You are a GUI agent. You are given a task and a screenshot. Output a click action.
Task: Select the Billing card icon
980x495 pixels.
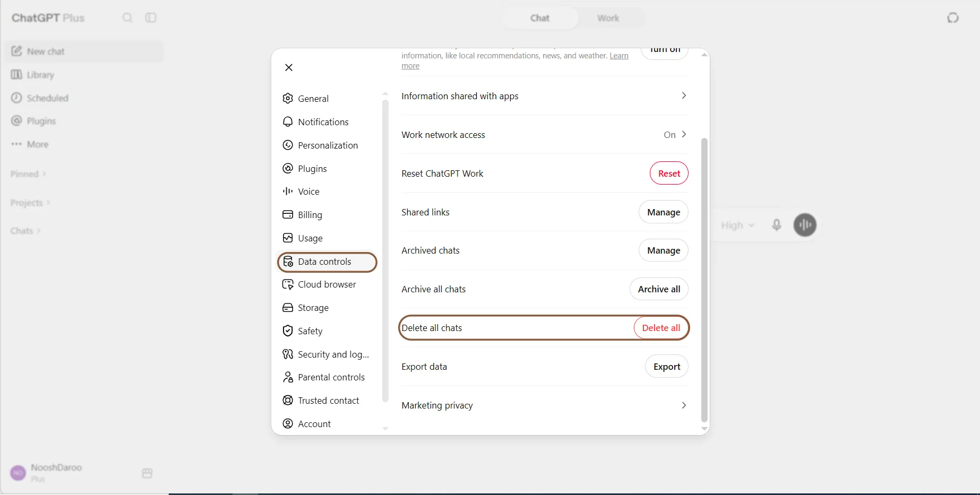(x=288, y=214)
